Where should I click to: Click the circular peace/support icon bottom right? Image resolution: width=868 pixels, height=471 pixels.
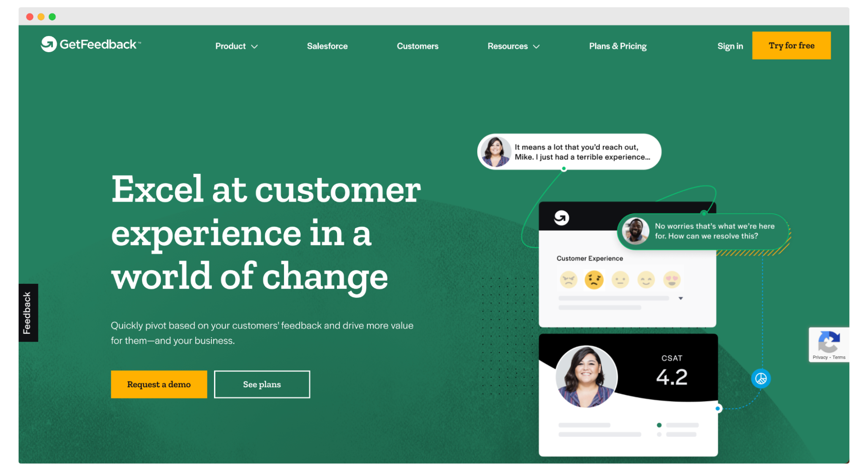(x=761, y=378)
